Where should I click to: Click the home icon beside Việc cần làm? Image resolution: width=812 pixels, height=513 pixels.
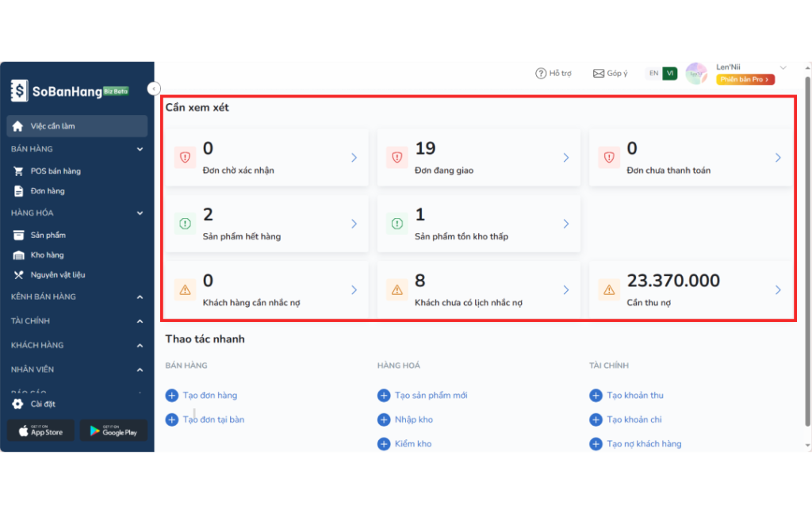17,126
